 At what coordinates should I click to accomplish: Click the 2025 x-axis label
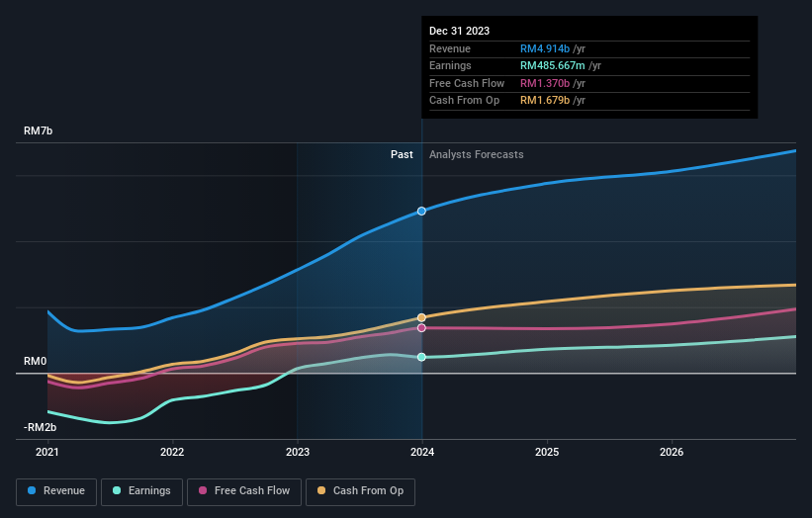coord(547,453)
